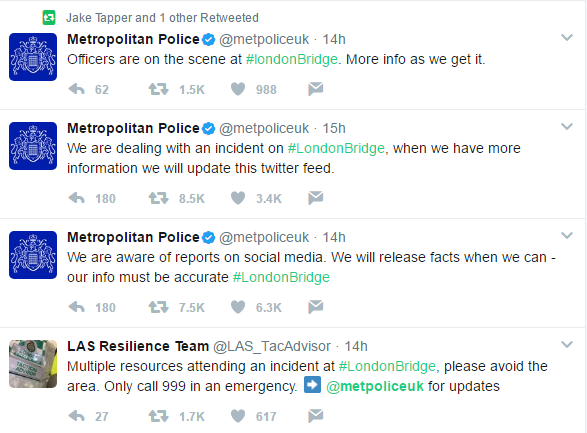Open the #londonBridge hashtag in first tweet
Screen dimensions: 587x433
coord(292,60)
